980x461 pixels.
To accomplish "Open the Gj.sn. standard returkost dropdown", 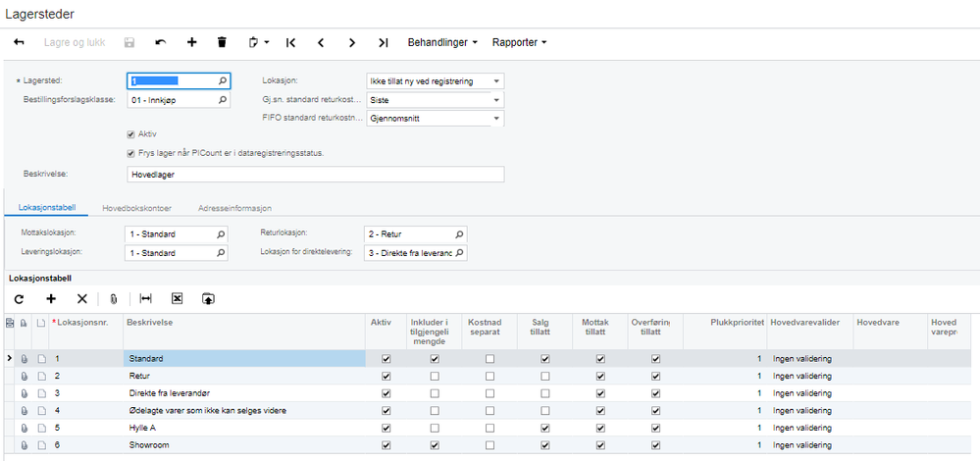I will click(x=496, y=100).
